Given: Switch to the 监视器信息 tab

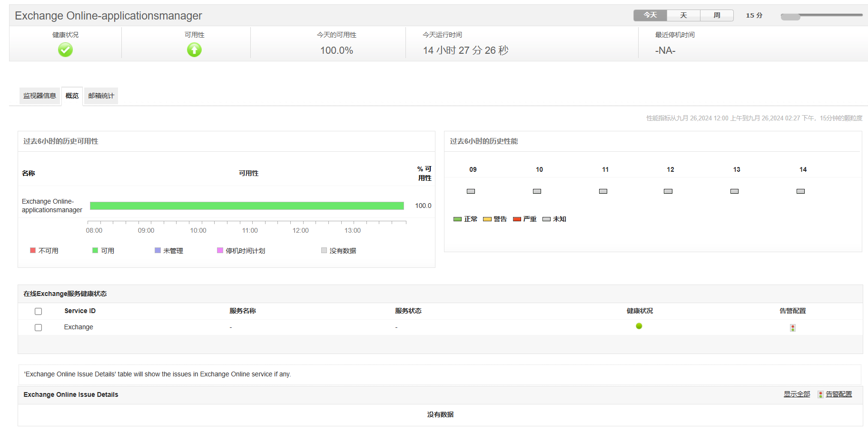Looking at the screenshot, I should tap(39, 96).
